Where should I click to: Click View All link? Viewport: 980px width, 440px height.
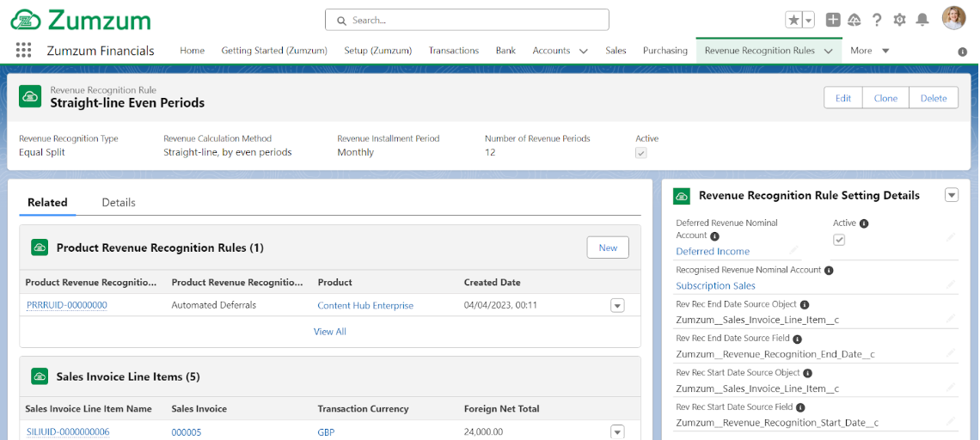[x=330, y=331]
